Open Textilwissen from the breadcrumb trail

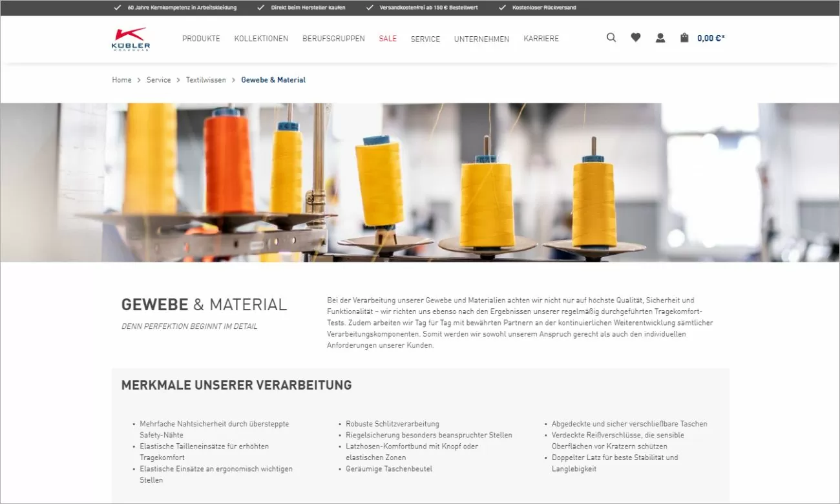pyautogui.click(x=205, y=79)
